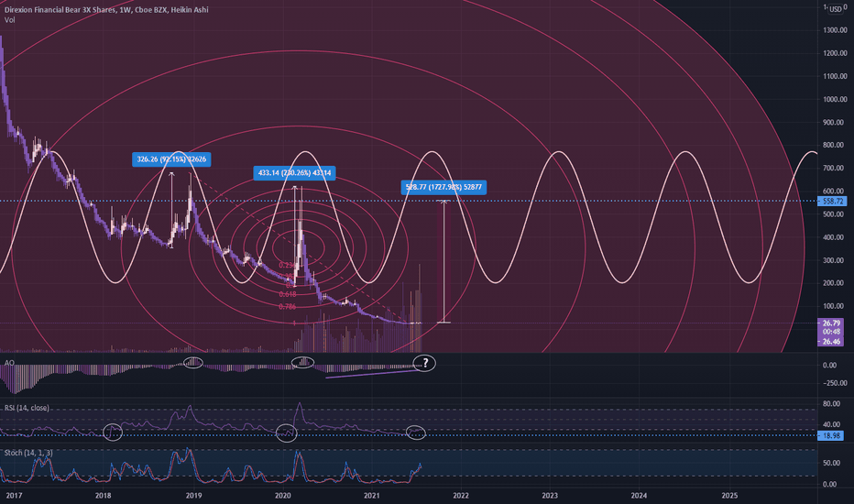Click the 2021 label on the time axis
Viewport: 854px width, 504px height.
click(x=372, y=495)
